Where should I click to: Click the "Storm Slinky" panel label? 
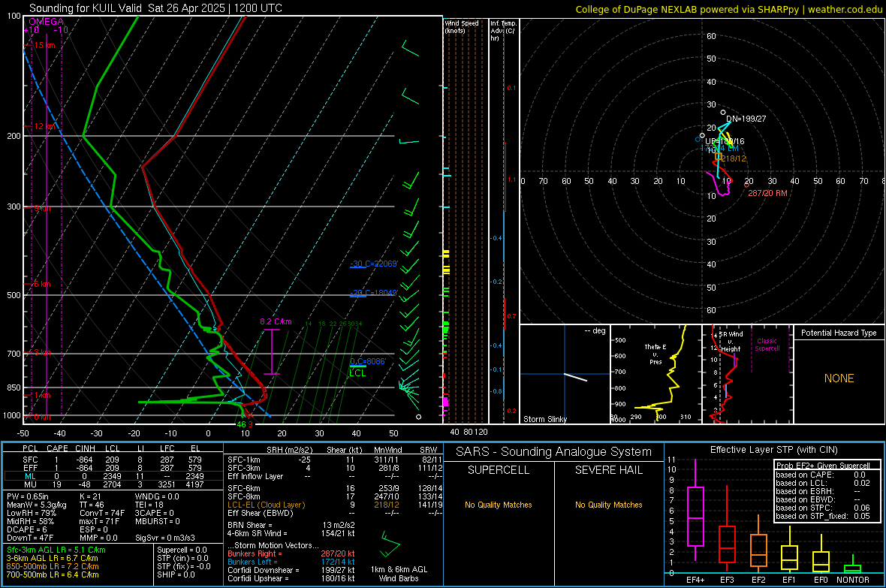[544, 419]
